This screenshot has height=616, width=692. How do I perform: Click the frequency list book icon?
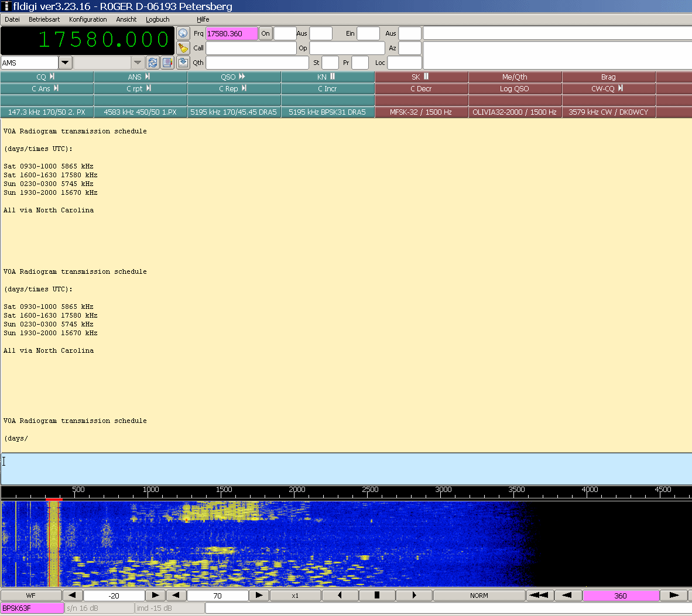(x=167, y=63)
